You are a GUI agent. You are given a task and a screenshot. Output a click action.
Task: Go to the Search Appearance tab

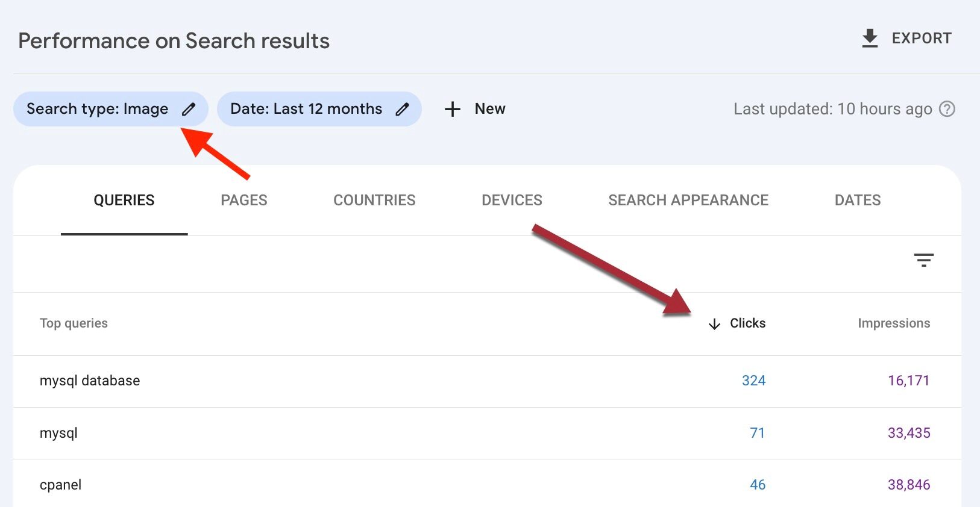pos(688,201)
